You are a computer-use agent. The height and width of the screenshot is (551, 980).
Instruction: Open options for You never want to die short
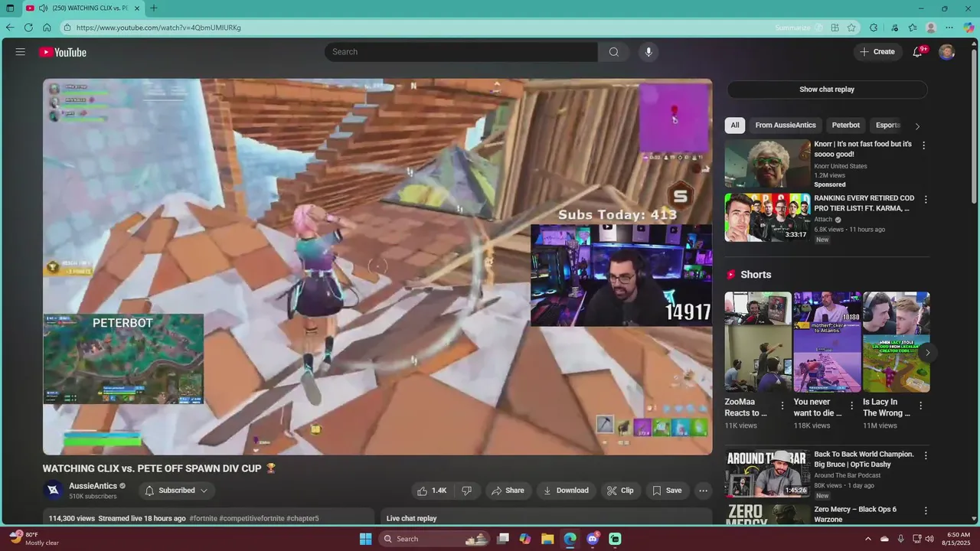(x=851, y=406)
